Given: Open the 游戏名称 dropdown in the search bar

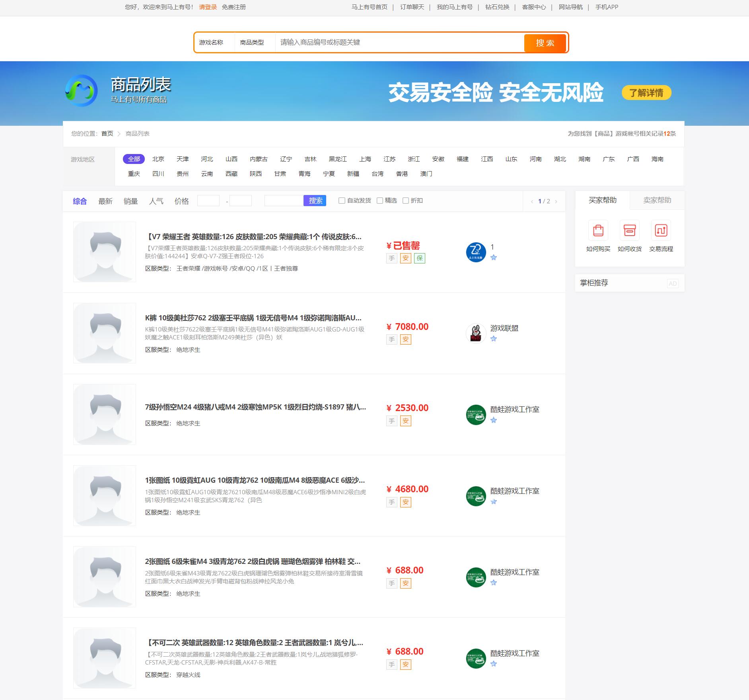Looking at the screenshot, I should (214, 43).
